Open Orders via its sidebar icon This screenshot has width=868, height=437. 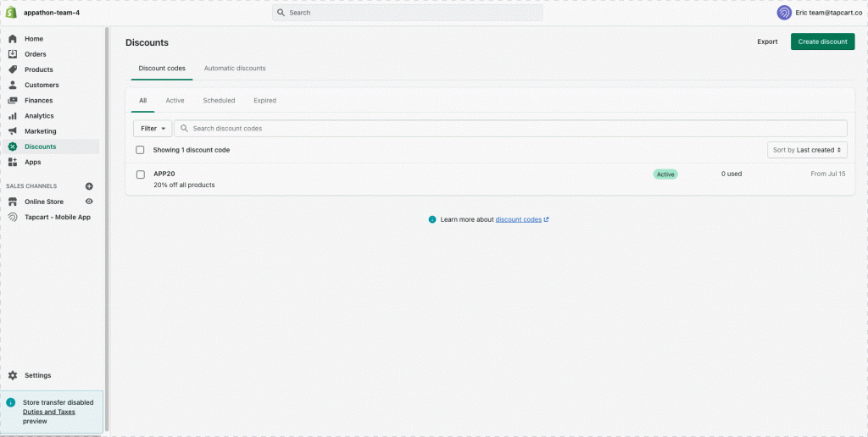tap(13, 54)
